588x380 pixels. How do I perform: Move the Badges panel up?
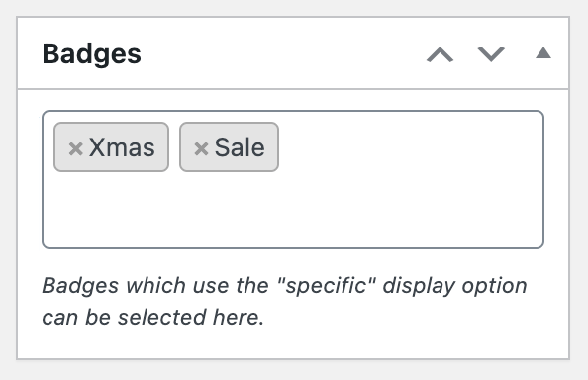440,54
